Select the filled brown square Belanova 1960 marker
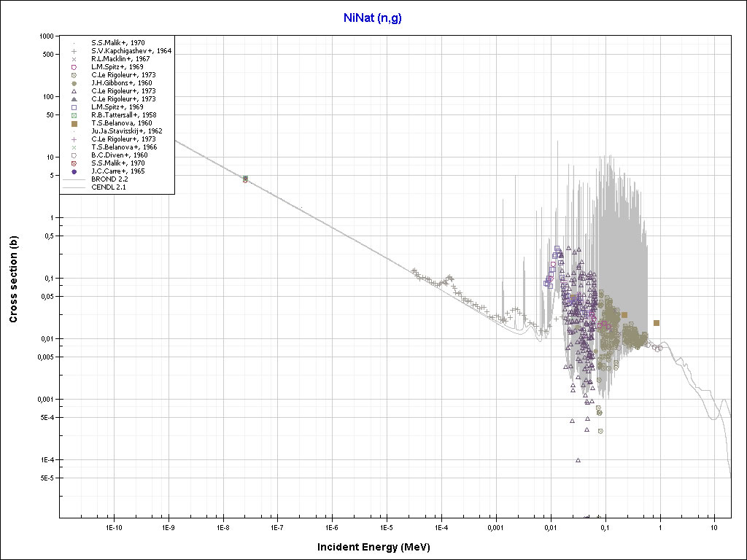 click(x=74, y=123)
